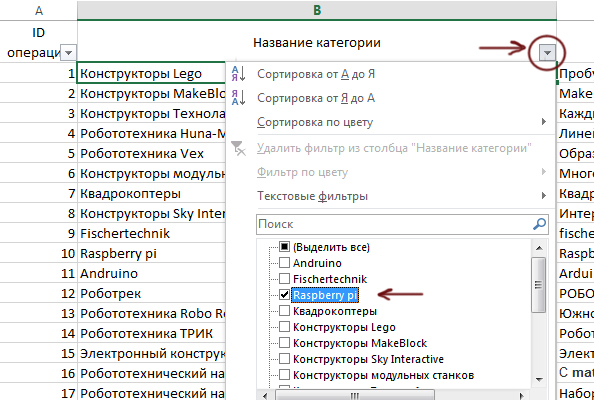Click the filter list scroll down arrow
This screenshot has height=400, width=594.
click(x=539, y=379)
